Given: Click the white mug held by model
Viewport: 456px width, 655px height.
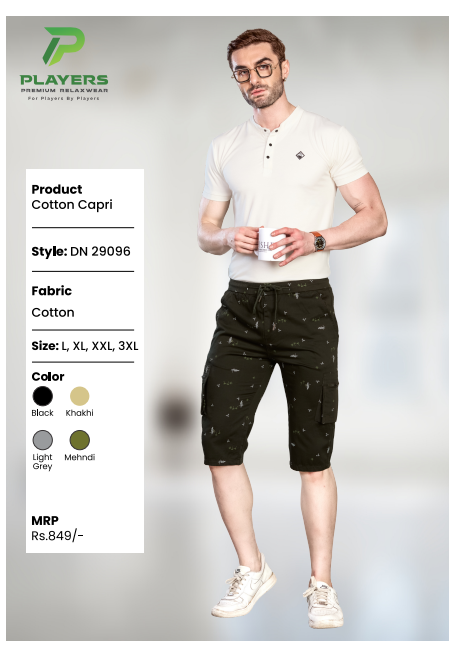Looking at the screenshot, I should [x=270, y=244].
